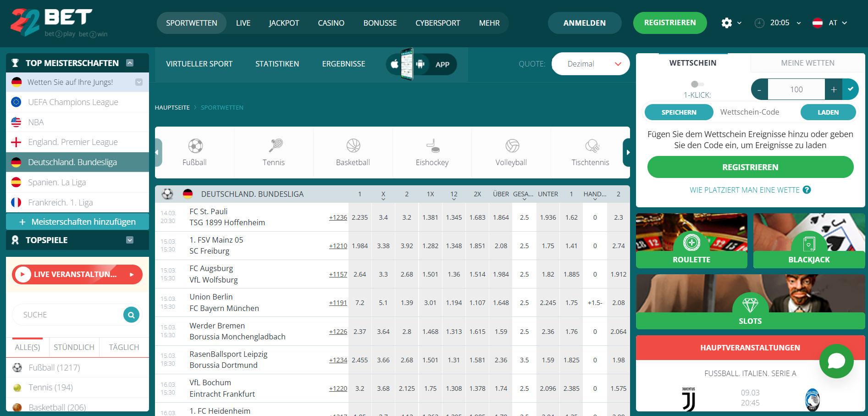Decrease stake with minus button
The image size is (868, 416).
[x=759, y=89]
